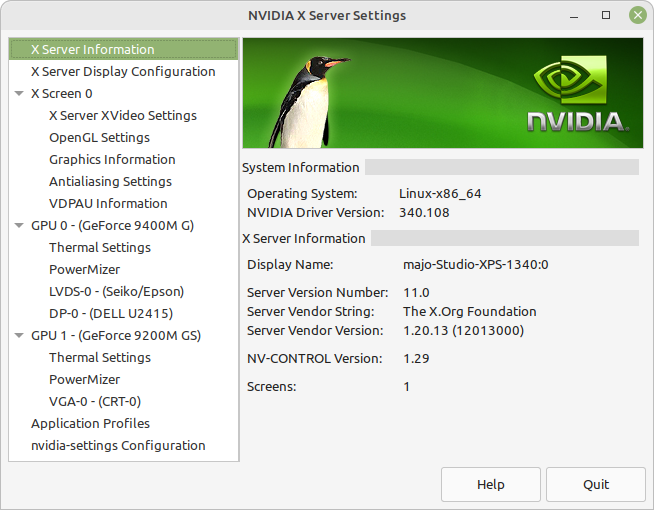Collapse the GPU 0 GeForce 9400M G arrow

(x=19, y=226)
